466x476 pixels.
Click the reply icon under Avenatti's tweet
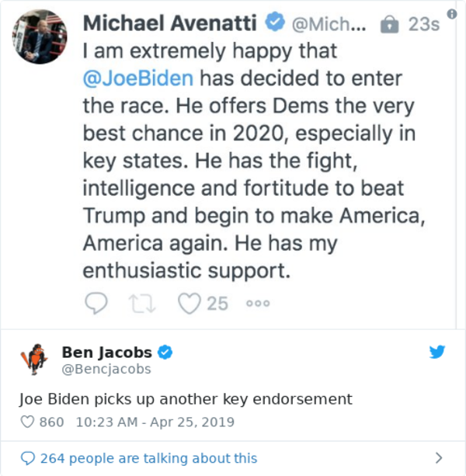(96, 302)
